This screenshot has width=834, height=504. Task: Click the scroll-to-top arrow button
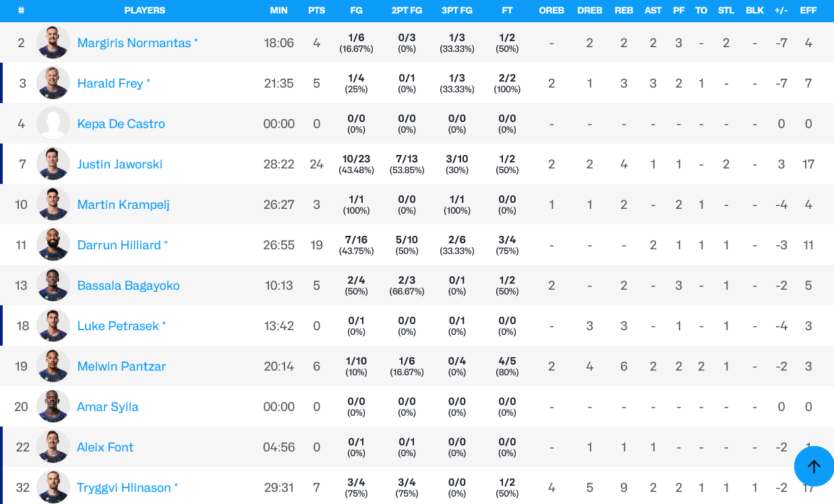pyautogui.click(x=814, y=466)
